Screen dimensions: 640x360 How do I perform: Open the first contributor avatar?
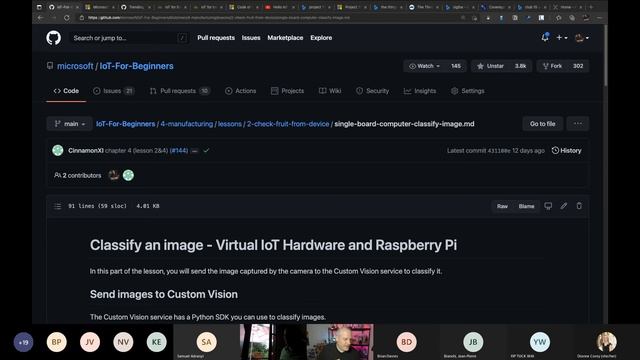113,175
